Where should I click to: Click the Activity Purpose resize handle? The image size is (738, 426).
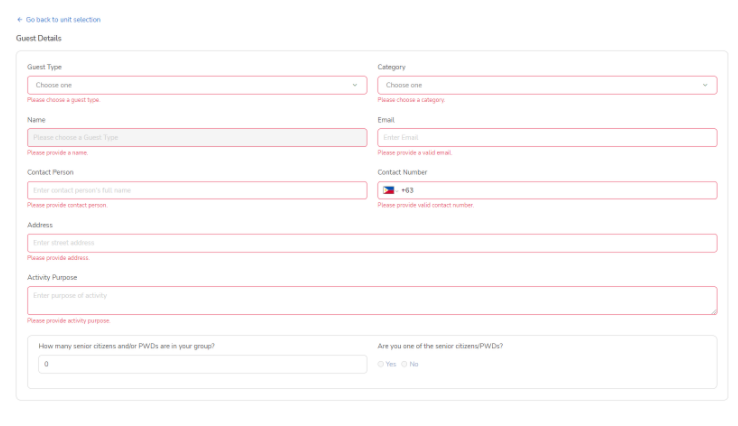[x=714, y=312]
